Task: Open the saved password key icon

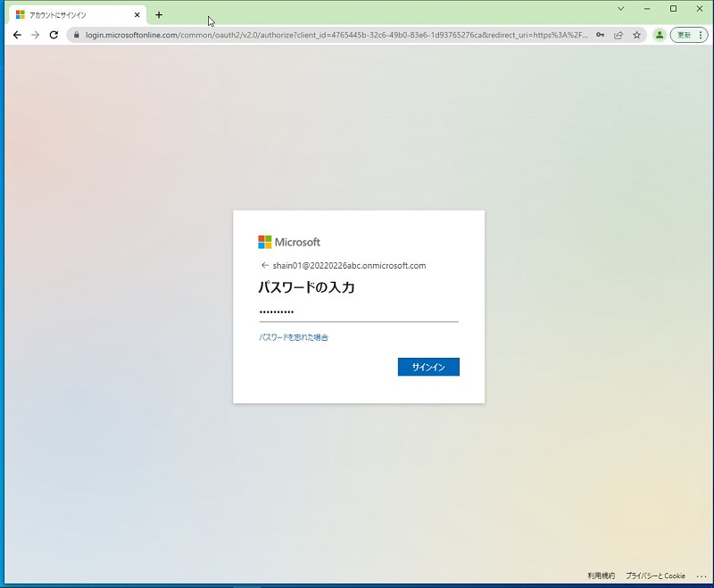Action: click(x=600, y=35)
